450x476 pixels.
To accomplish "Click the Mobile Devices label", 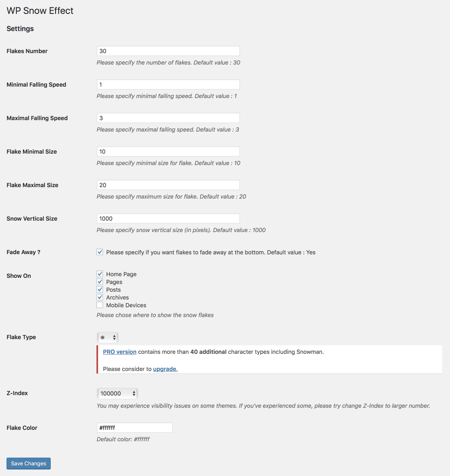I will pos(126,305).
